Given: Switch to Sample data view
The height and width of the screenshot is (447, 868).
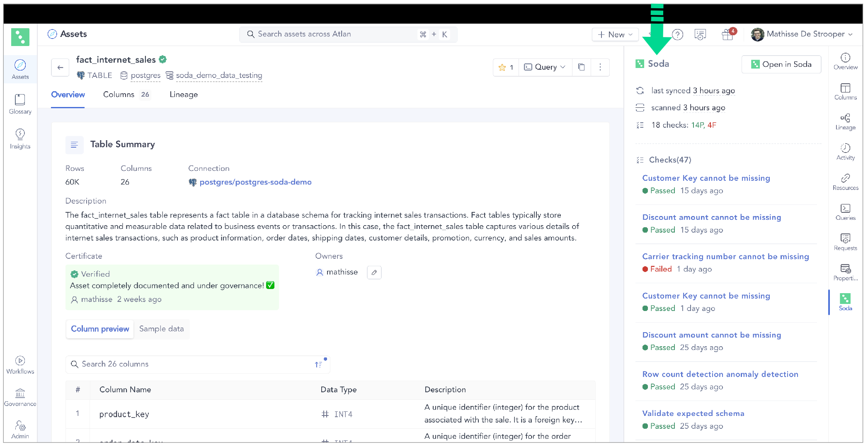Looking at the screenshot, I should pyautogui.click(x=161, y=329).
